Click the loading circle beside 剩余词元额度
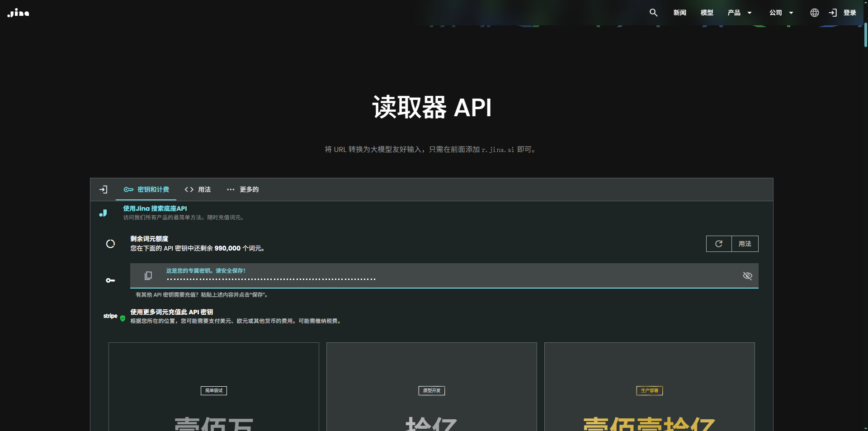Image resolution: width=868 pixels, height=431 pixels. pos(110,244)
